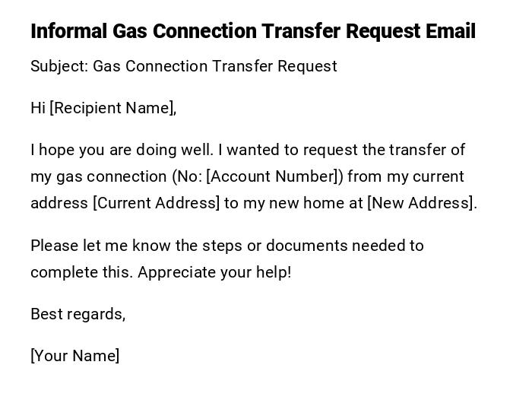Click the word "Informal" in the heading
The height and width of the screenshot is (403, 532).
point(68,32)
